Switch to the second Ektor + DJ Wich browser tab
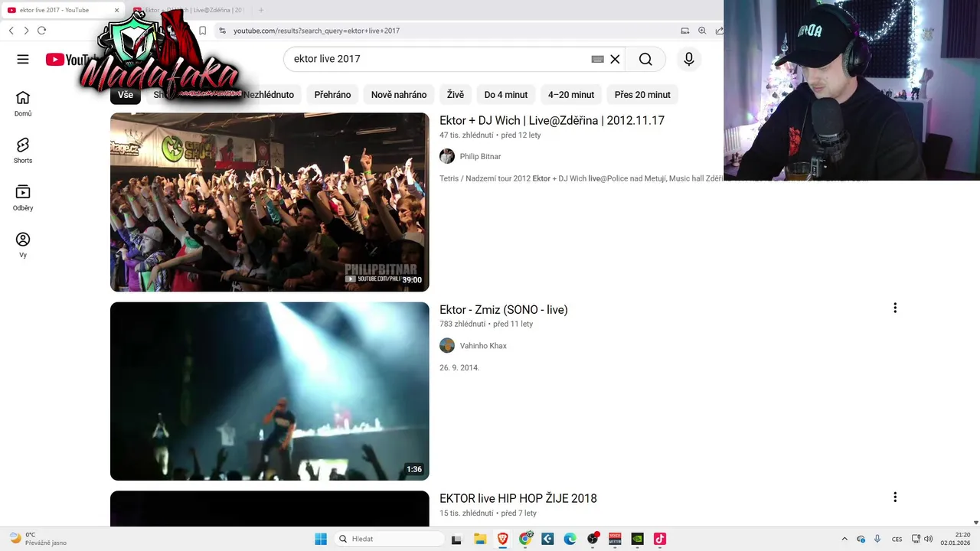The image size is (980, 551). point(191,10)
